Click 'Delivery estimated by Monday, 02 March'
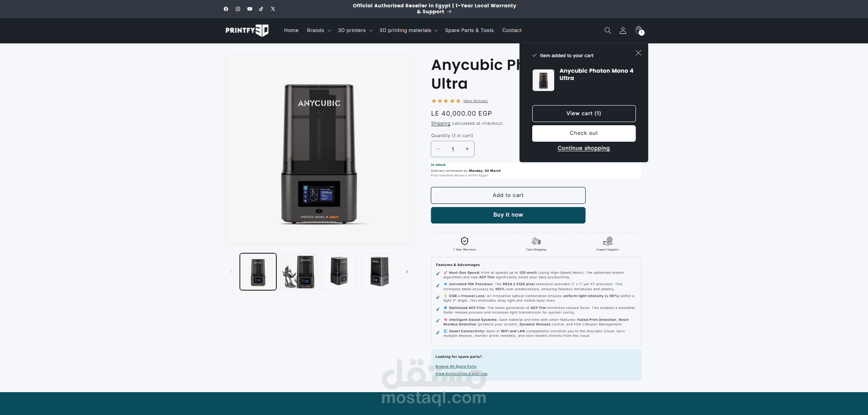868x415 pixels. (x=466, y=171)
